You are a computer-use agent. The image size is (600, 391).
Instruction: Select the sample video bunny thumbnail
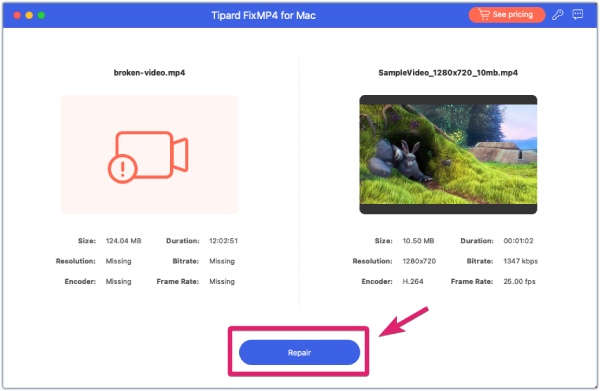coord(448,155)
